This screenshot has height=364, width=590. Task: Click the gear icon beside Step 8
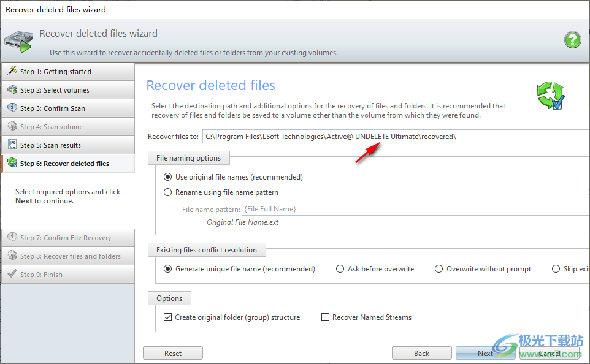(12, 256)
